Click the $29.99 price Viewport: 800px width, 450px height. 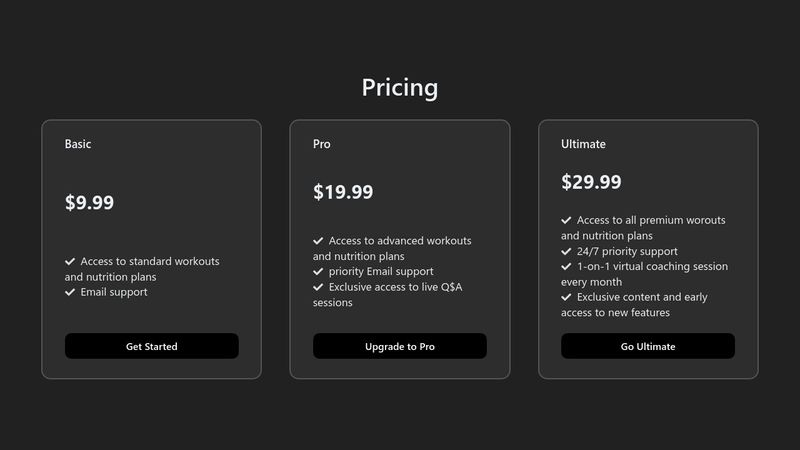click(591, 182)
